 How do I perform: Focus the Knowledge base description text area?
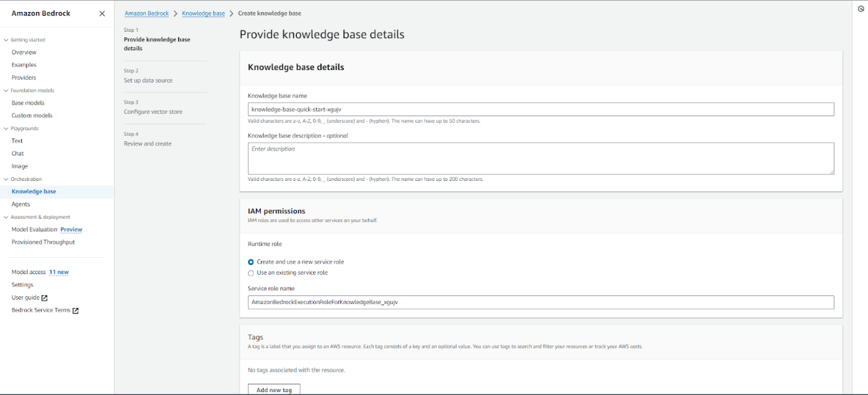point(541,158)
